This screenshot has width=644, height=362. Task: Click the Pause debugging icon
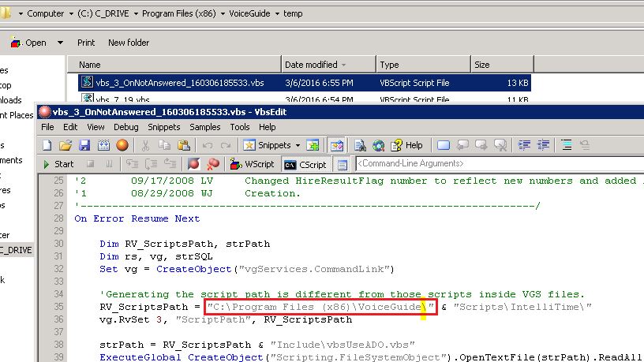(x=109, y=164)
